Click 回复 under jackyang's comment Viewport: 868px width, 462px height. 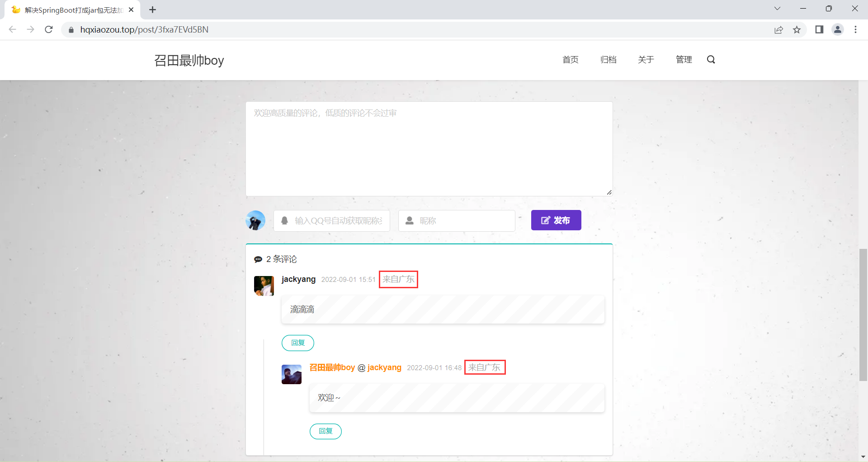(298, 343)
